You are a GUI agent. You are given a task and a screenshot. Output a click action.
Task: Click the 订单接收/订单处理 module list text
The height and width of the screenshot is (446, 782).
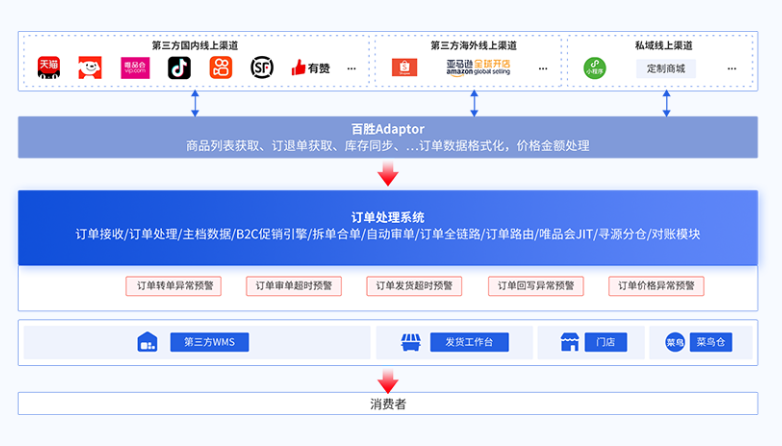click(x=388, y=234)
